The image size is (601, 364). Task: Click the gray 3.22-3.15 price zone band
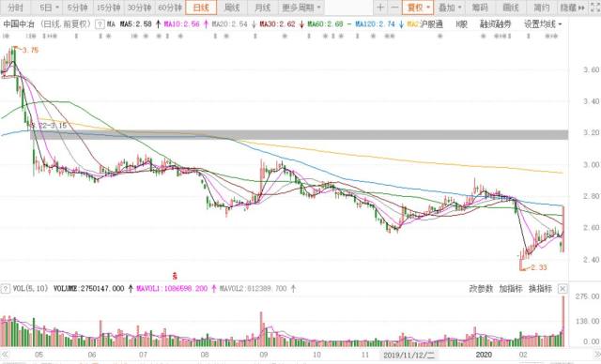pos(299,135)
